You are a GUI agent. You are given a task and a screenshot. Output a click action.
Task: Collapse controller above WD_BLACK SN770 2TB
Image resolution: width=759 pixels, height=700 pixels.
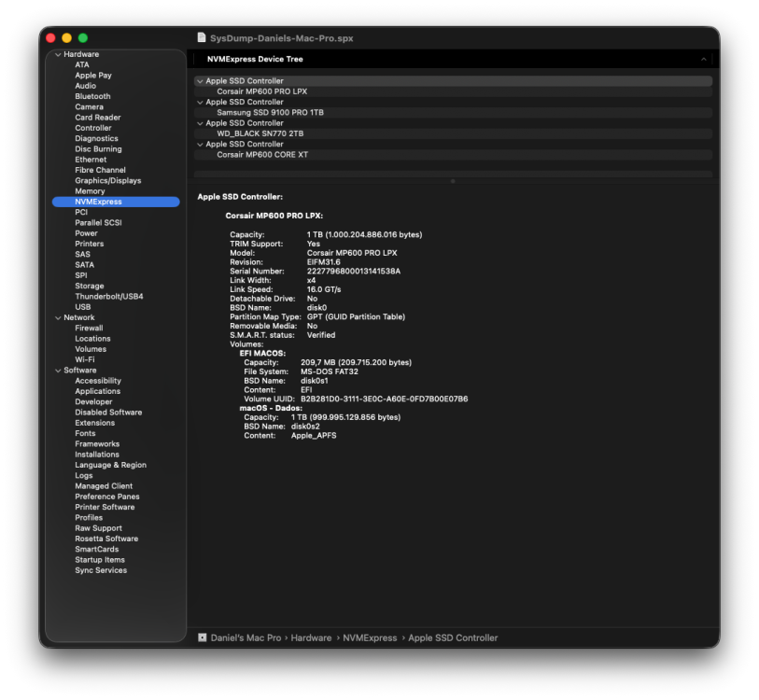pyautogui.click(x=200, y=123)
